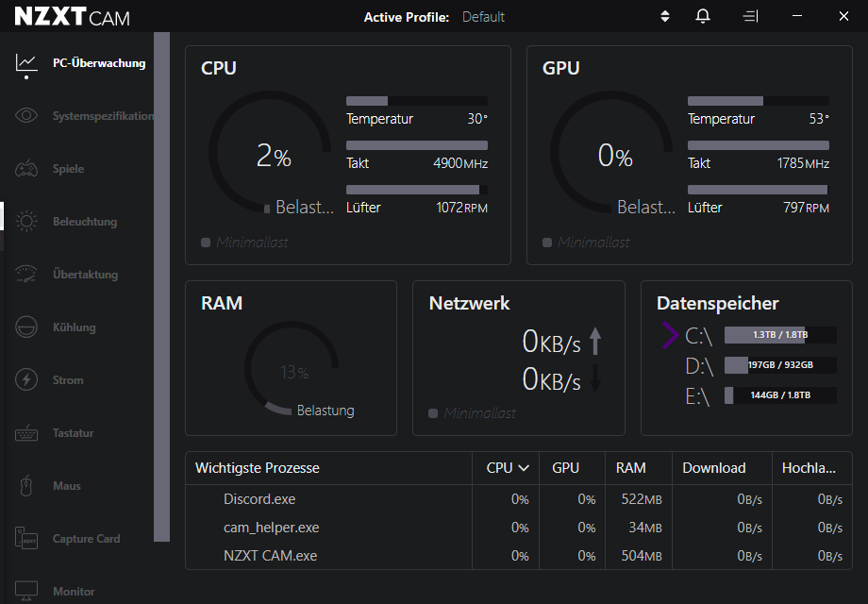Click the purple arrow beside C:\ drive
The image size is (868, 604).
tap(670, 335)
